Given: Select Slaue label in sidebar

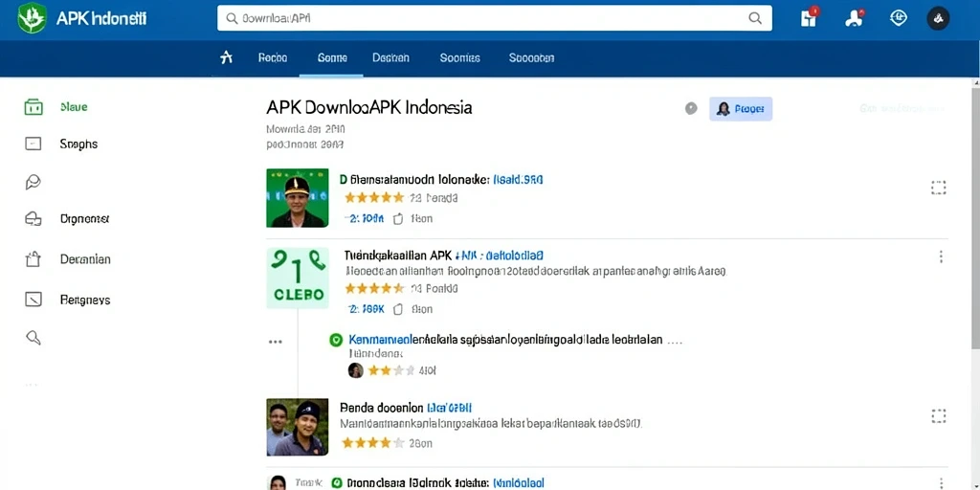Looking at the screenshot, I should pyautogui.click(x=74, y=107).
